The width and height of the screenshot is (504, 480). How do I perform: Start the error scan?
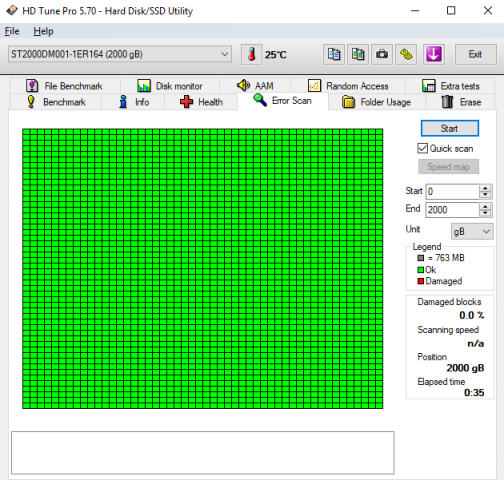(x=450, y=128)
